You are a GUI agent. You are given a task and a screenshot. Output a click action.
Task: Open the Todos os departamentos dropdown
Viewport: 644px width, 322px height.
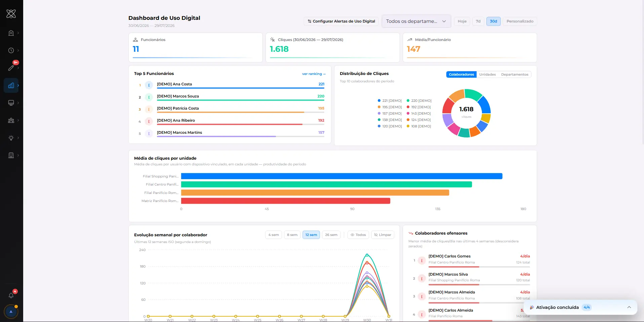tap(416, 21)
